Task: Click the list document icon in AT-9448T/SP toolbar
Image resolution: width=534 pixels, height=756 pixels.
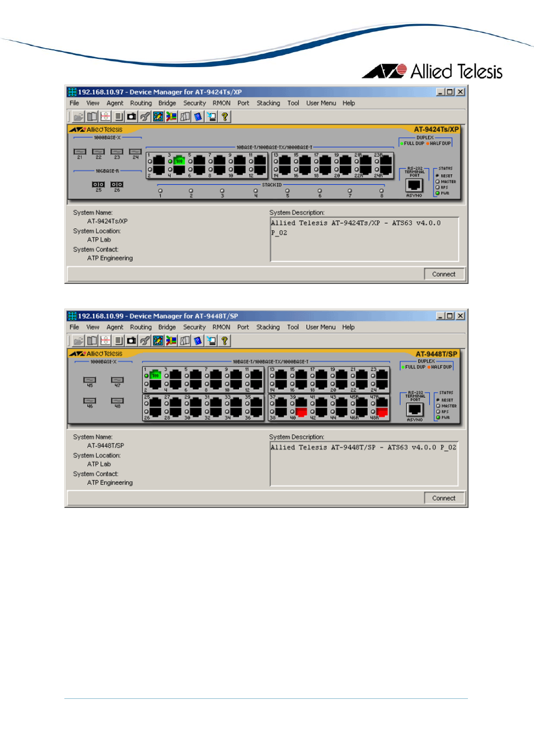Action: (x=119, y=340)
